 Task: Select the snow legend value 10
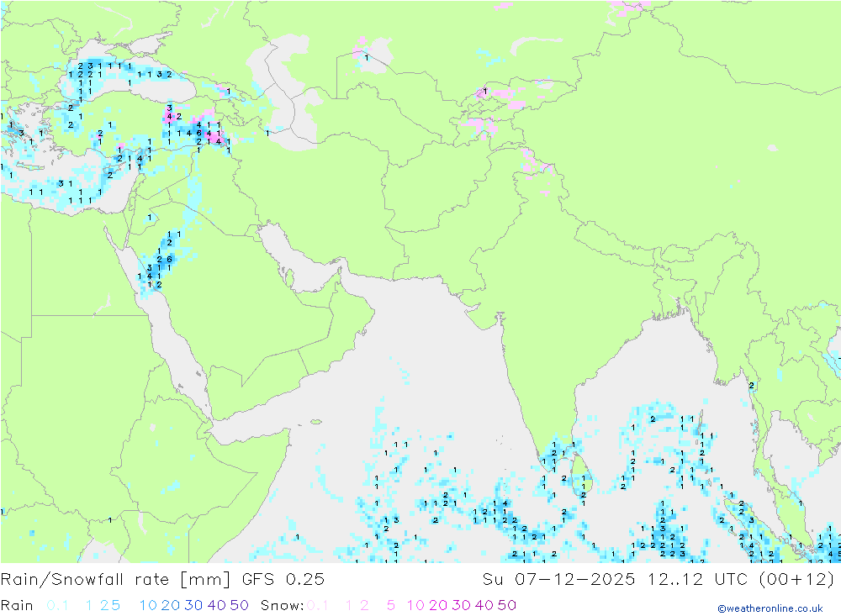415,605
